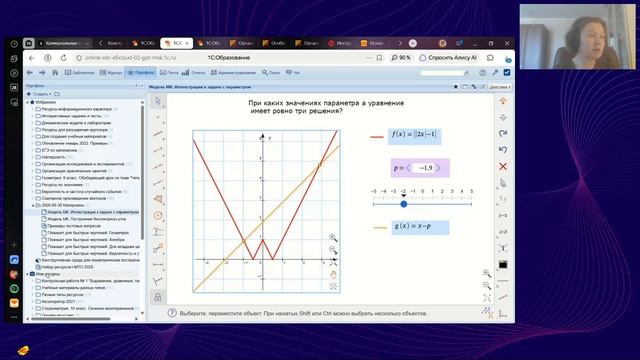This screenshot has height=360, width=640.
Task: Zoom in on the graph with magnifier
Action: pos(333,238)
